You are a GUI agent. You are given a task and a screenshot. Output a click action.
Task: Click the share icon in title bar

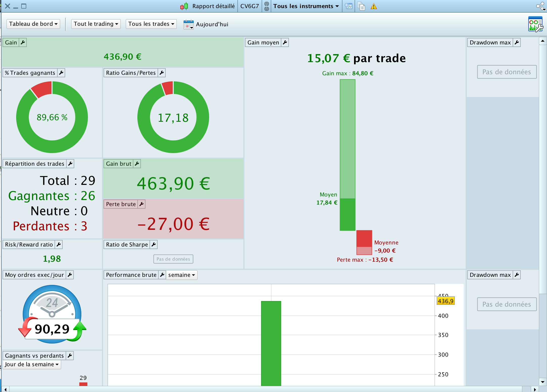click(x=541, y=6)
